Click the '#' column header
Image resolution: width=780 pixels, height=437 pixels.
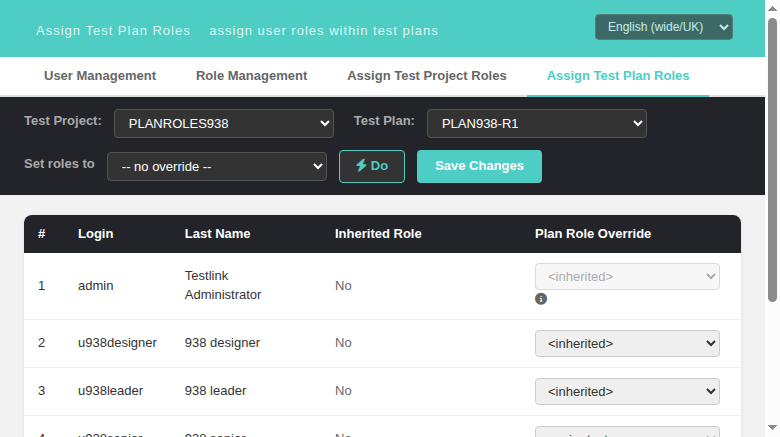(x=42, y=234)
